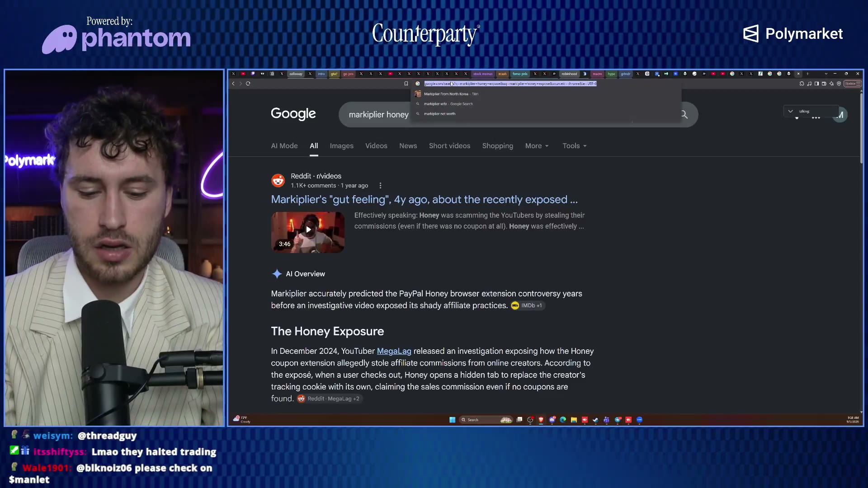Switch to the News results tab

408,146
